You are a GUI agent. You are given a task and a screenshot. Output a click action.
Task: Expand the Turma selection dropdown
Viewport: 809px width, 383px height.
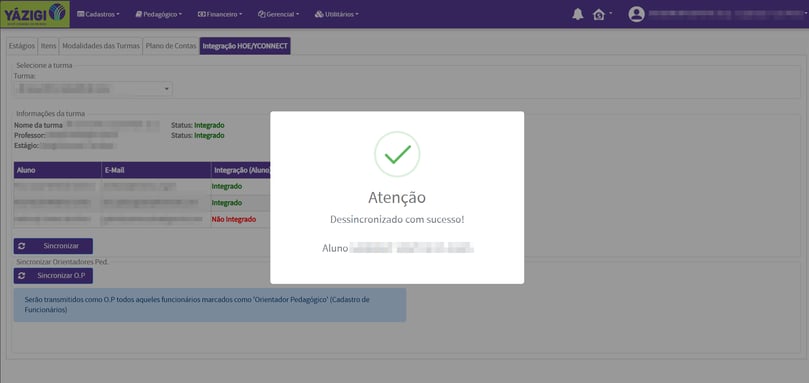point(93,89)
